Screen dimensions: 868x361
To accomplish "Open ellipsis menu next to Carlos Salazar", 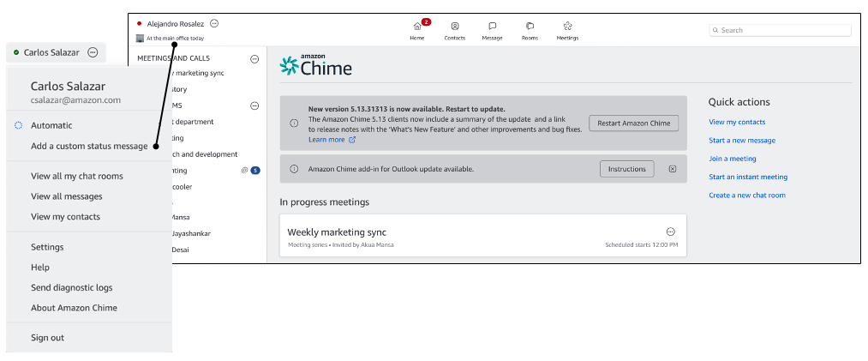I will tap(93, 52).
